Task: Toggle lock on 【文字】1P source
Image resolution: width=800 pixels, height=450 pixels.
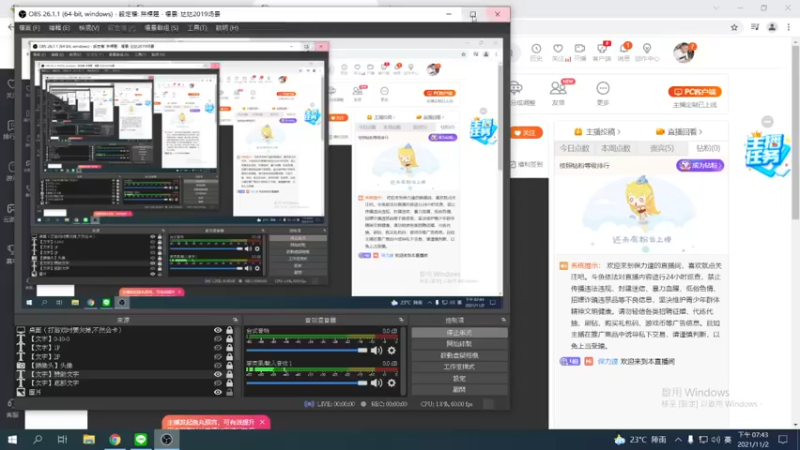Action: click(230, 348)
